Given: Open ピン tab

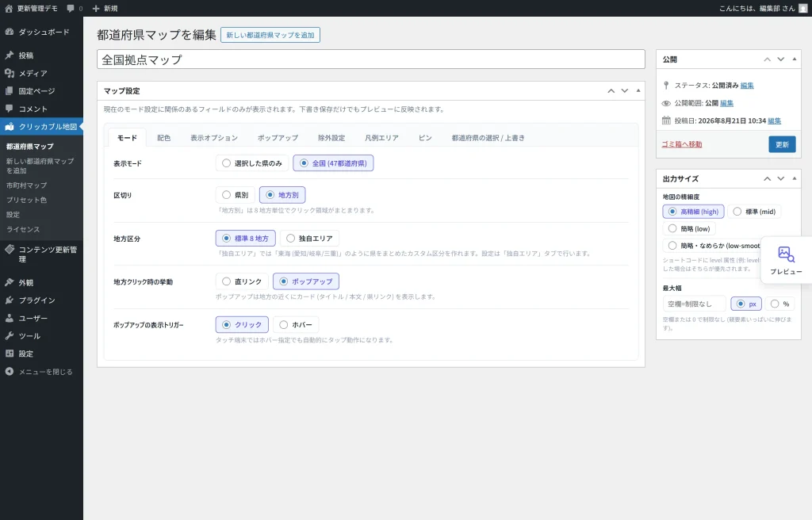Looking at the screenshot, I should (425, 138).
